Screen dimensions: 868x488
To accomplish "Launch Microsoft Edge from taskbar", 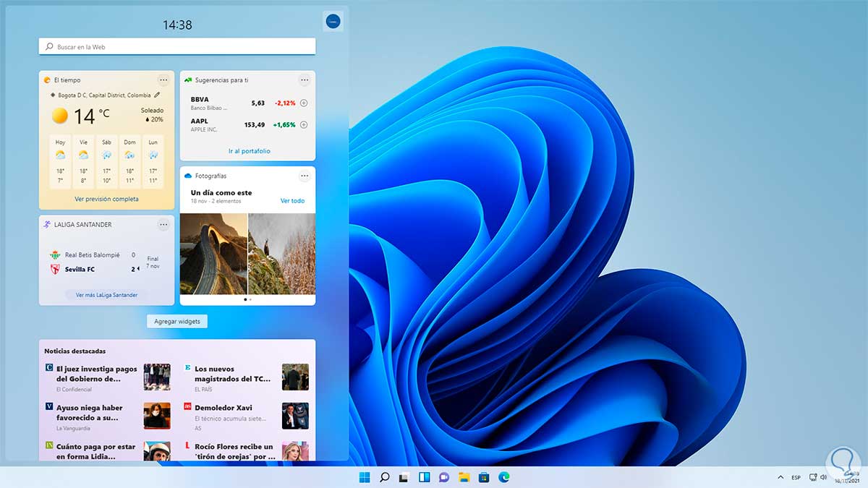I will point(504,477).
